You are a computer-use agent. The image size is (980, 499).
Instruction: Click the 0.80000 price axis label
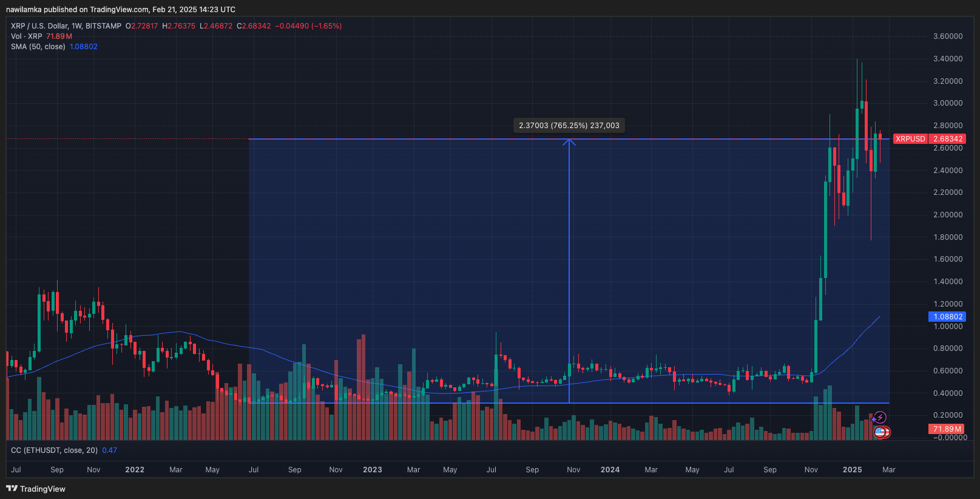tap(948, 348)
